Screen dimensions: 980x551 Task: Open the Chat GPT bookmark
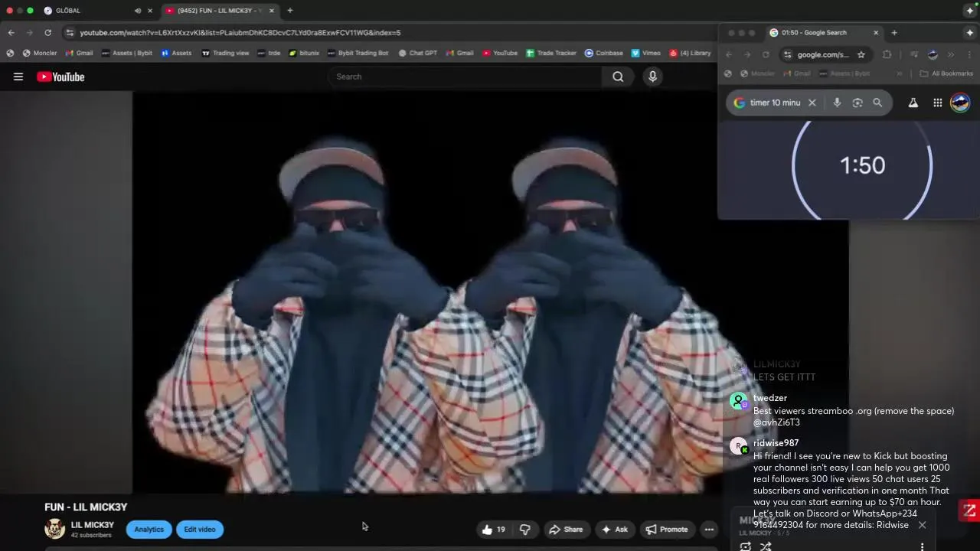(417, 54)
